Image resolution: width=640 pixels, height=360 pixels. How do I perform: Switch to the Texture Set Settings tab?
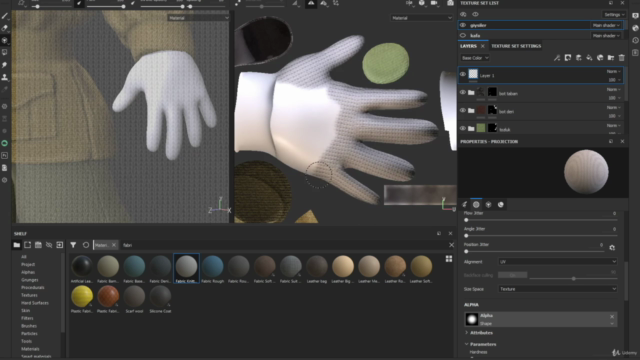[516, 46]
